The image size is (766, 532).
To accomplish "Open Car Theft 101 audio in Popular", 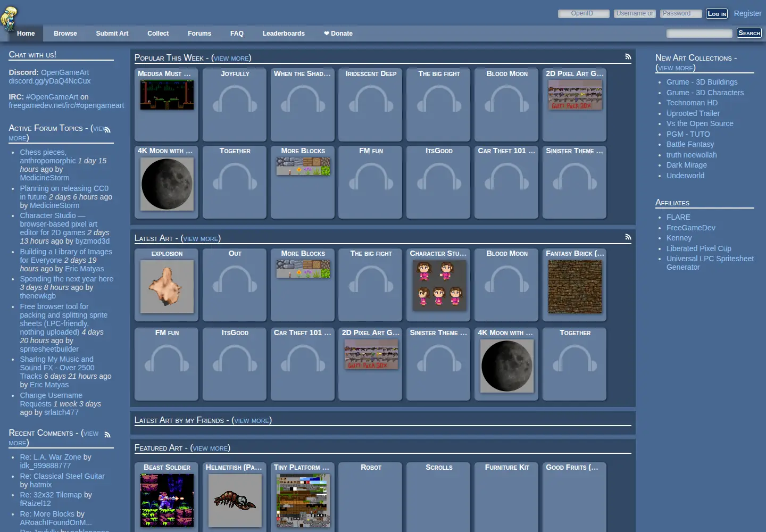I will (507, 177).
